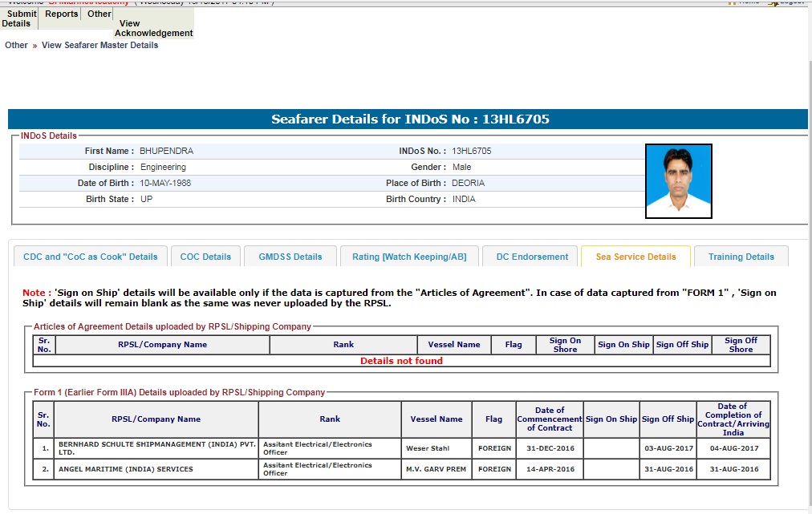Click the Date of Commencement of Contract header
This screenshot has height=514, width=812.
tap(549, 419)
